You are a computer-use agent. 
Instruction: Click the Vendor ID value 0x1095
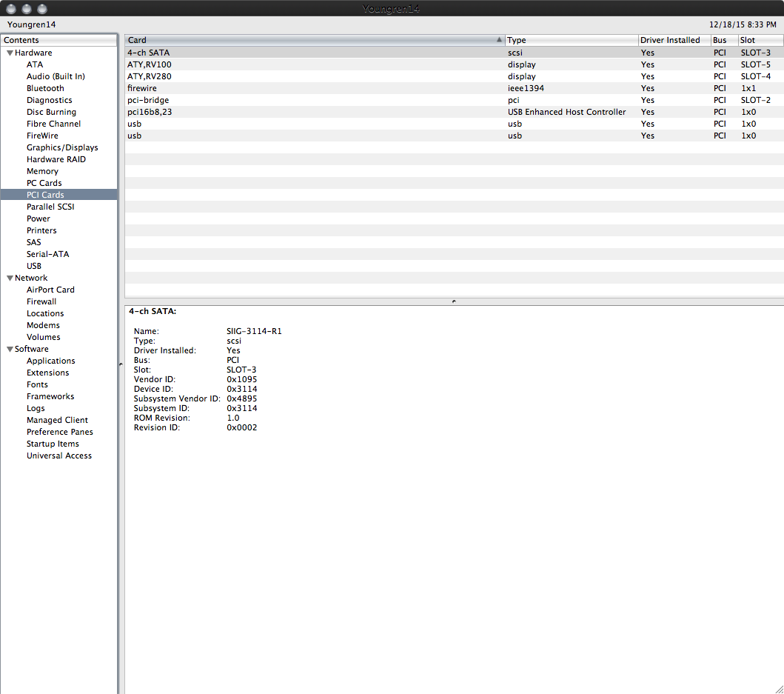point(241,379)
